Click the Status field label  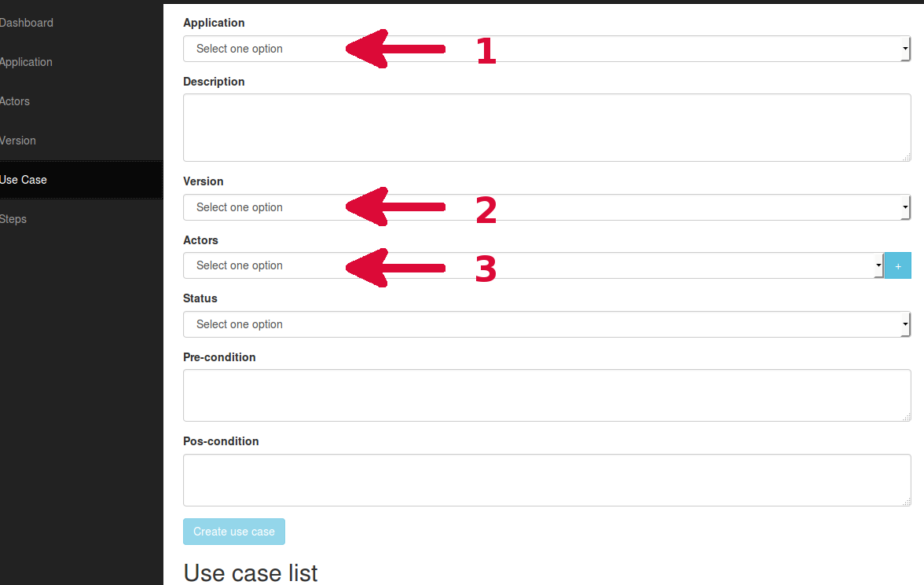coord(200,298)
